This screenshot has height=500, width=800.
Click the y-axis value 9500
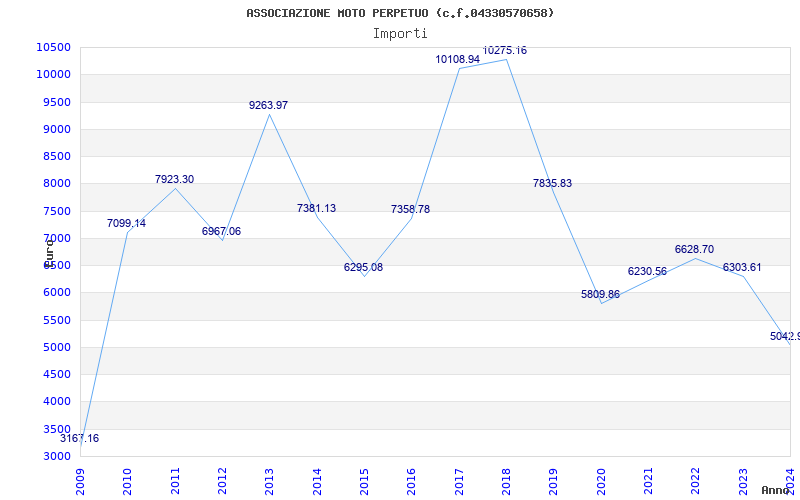coord(56,102)
